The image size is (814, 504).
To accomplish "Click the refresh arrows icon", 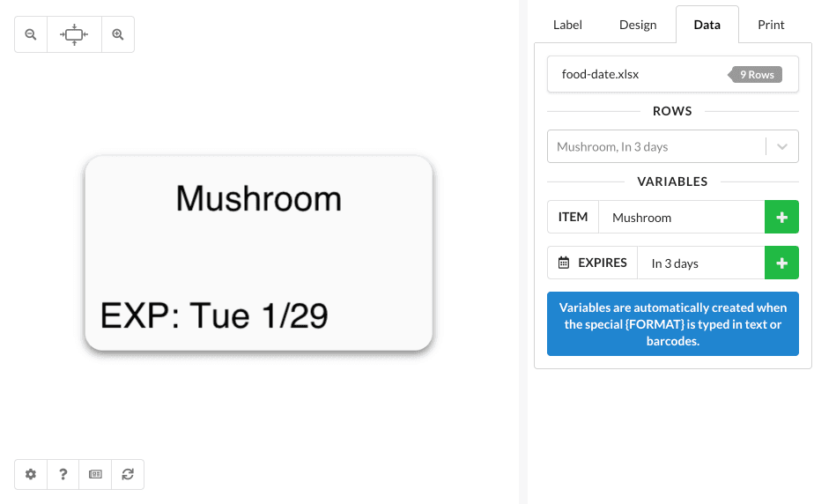I will [128, 474].
